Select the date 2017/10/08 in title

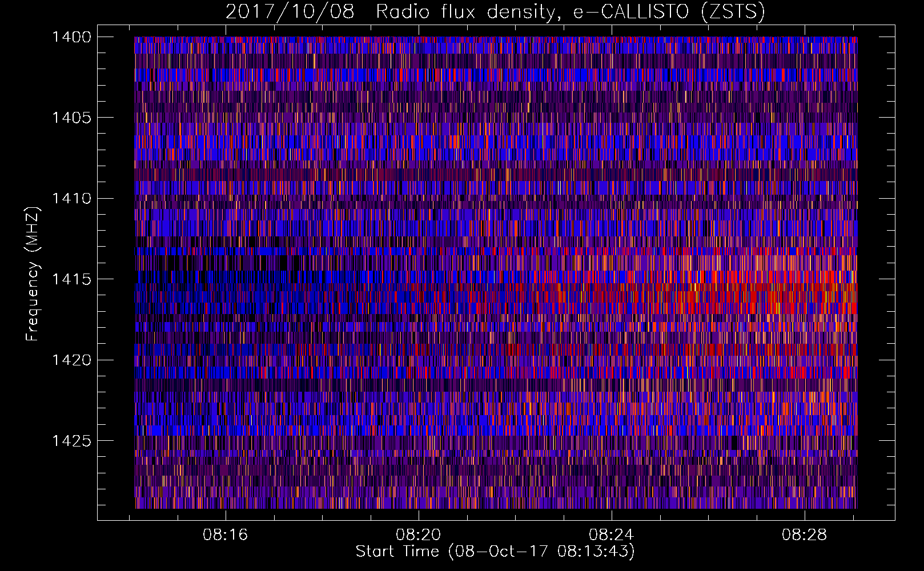(290, 12)
